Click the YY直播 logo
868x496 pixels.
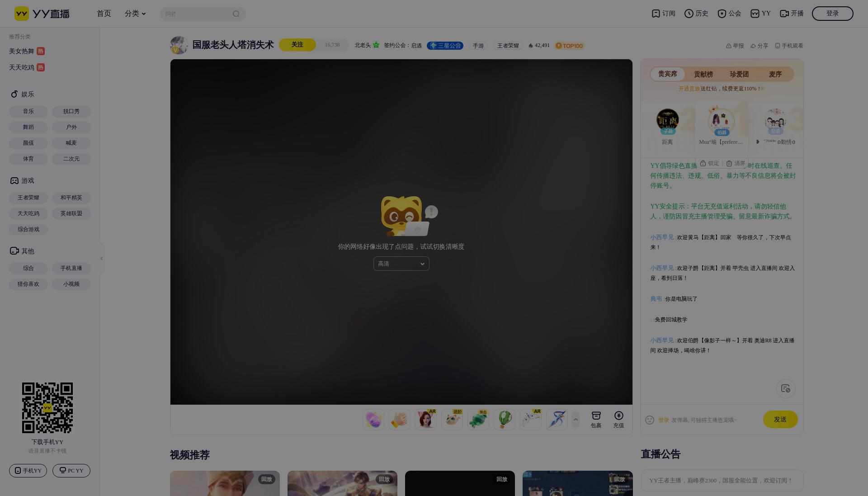(42, 14)
